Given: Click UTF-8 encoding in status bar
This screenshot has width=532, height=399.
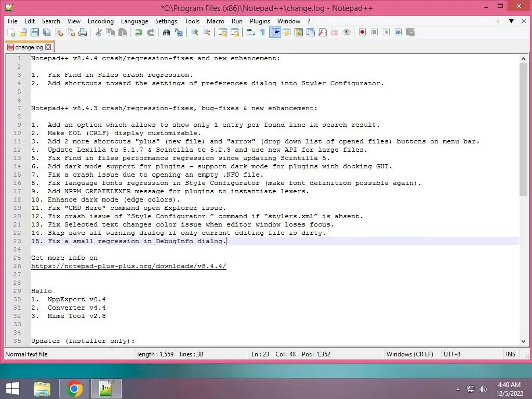Looking at the screenshot, I should [452, 354].
